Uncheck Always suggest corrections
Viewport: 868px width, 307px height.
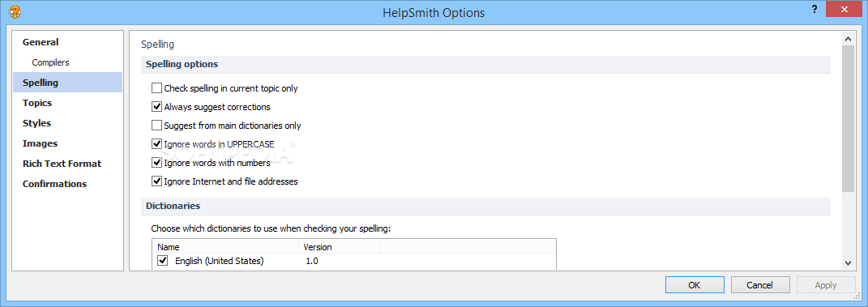tap(156, 107)
